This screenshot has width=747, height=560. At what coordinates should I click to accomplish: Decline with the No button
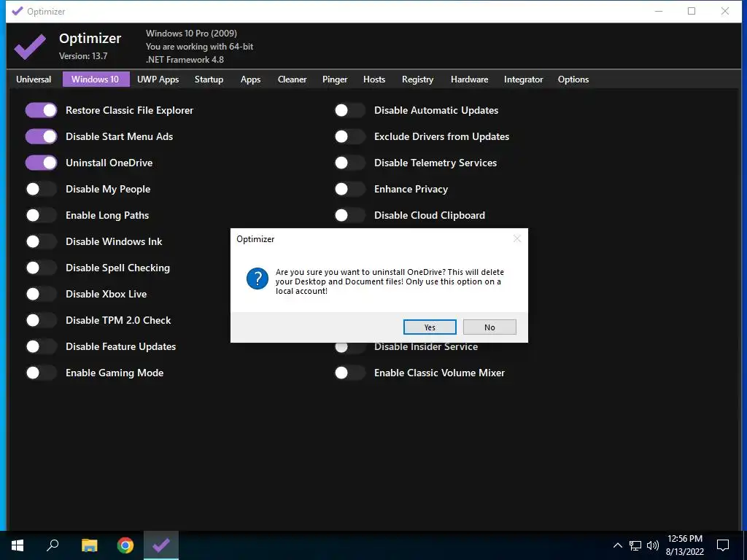(489, 327)
